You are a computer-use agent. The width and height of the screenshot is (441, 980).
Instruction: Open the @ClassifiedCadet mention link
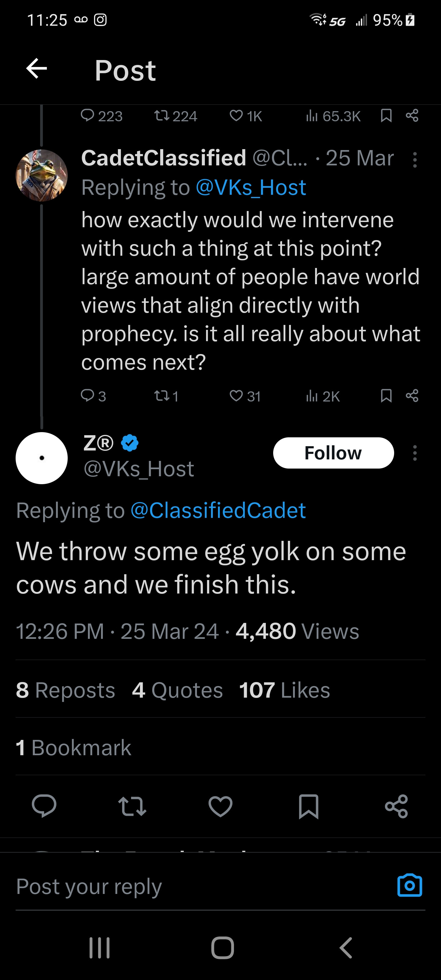click(218, 510)
